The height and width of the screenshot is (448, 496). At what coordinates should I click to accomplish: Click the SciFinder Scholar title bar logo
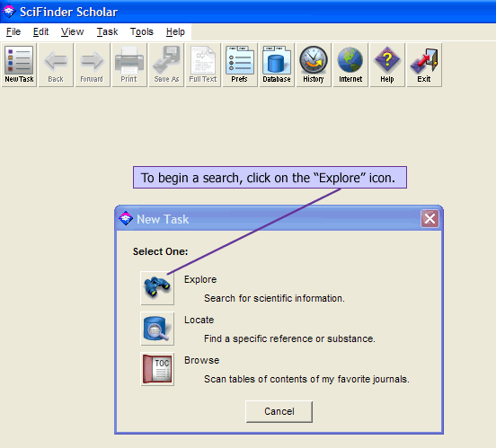(x=9, y=12)
